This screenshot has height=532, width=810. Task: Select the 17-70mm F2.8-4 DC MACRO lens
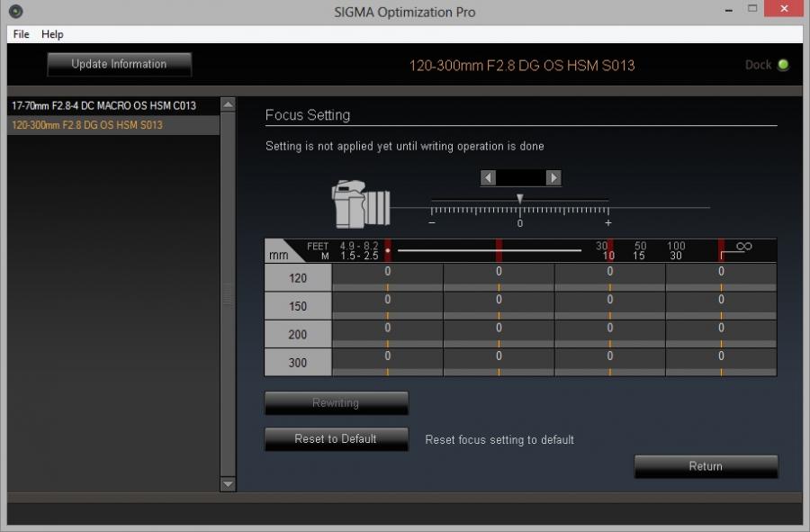[103, 105]
